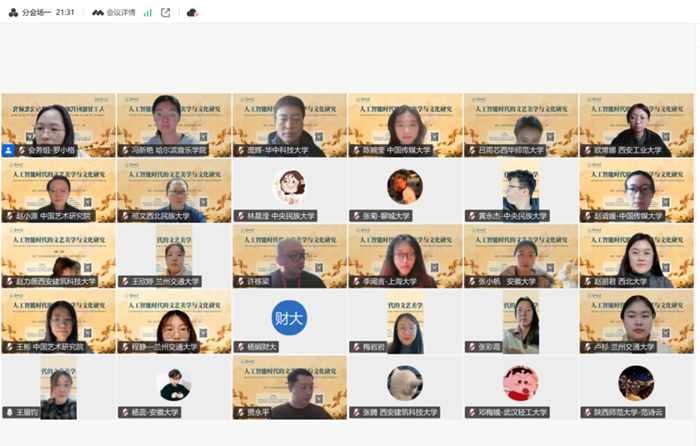The height and width of the screenshot is (446, 700).
Task: Select 卢杉 兰州交通大学 video tile
Action: pos(636,320)
